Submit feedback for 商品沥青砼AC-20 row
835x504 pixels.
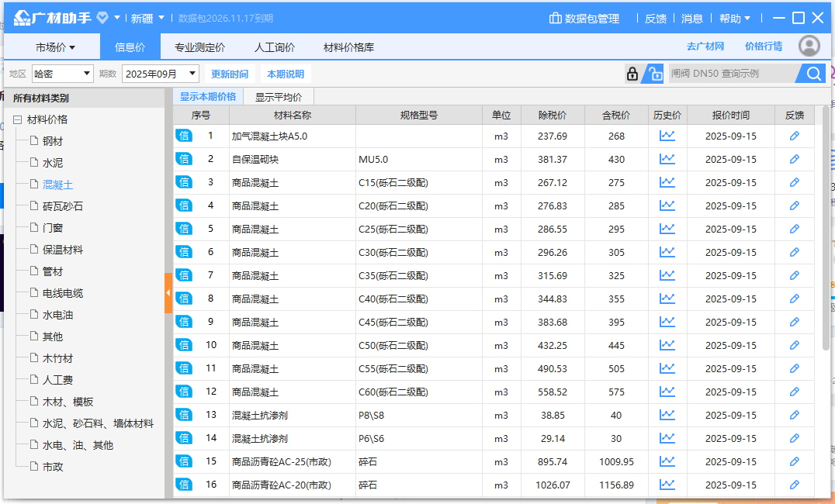[x=794, y=485]
